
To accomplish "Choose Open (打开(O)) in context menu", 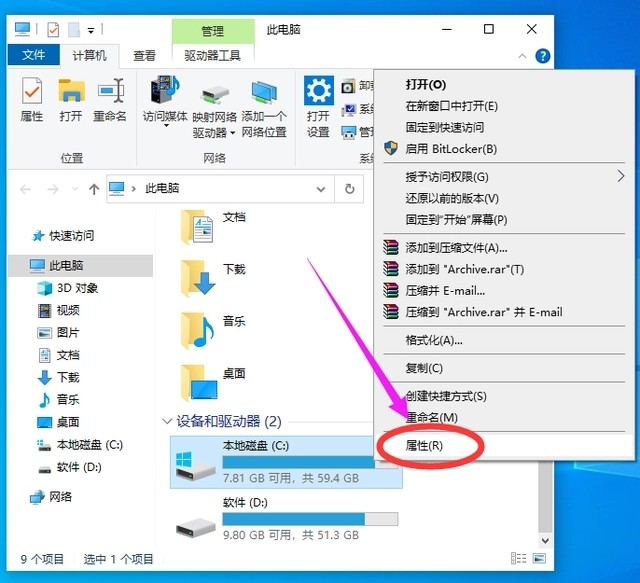I will [x=504, y=85].
